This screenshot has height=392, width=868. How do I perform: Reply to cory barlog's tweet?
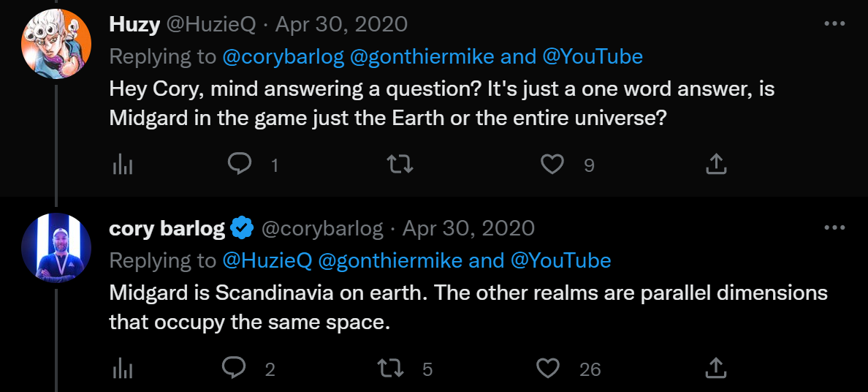(234, 368)
